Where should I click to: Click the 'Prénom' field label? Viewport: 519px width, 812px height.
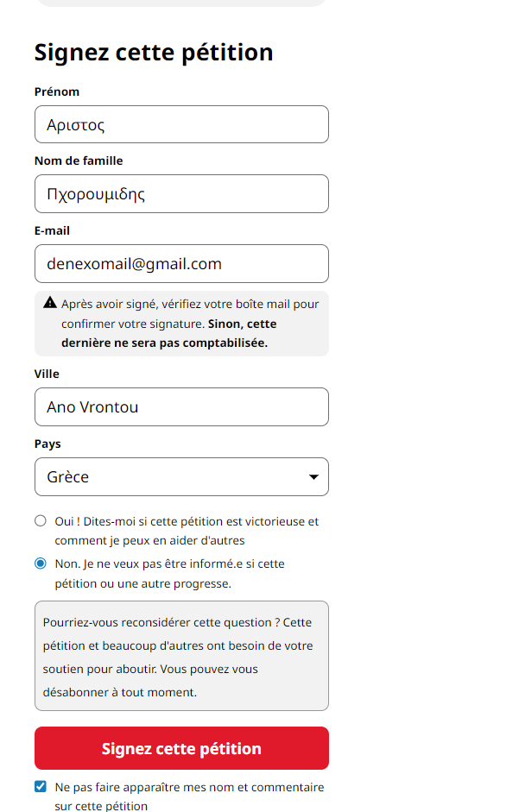[57, 91]
